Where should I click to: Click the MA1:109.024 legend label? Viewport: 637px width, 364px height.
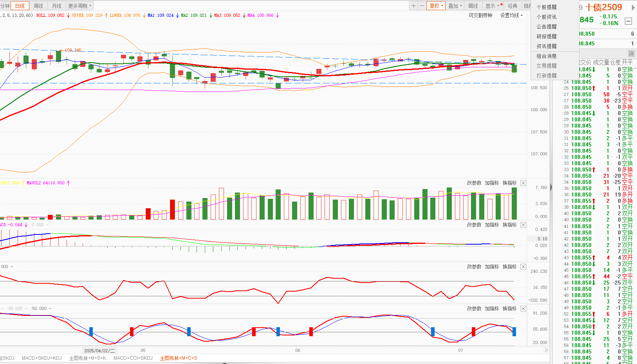point(161,16)
